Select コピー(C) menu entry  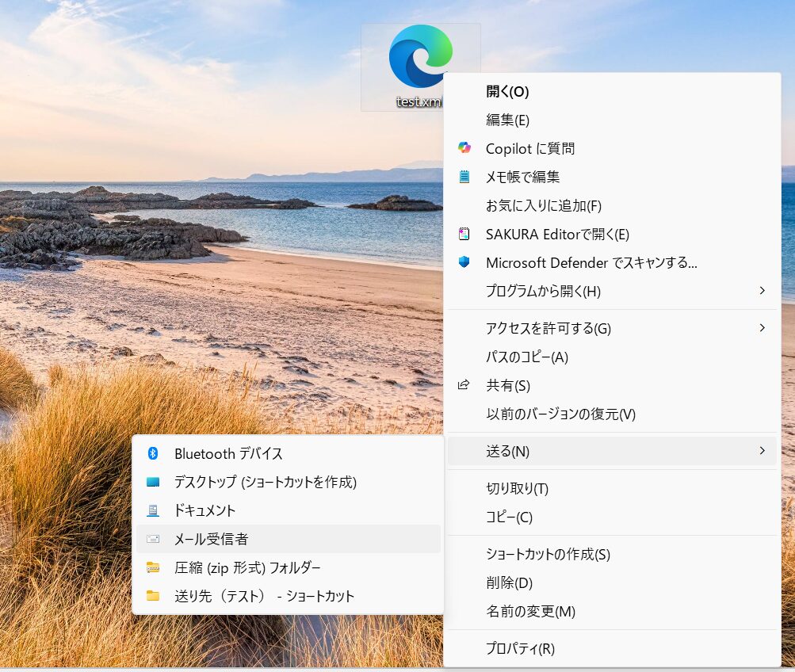coord(612,517)
